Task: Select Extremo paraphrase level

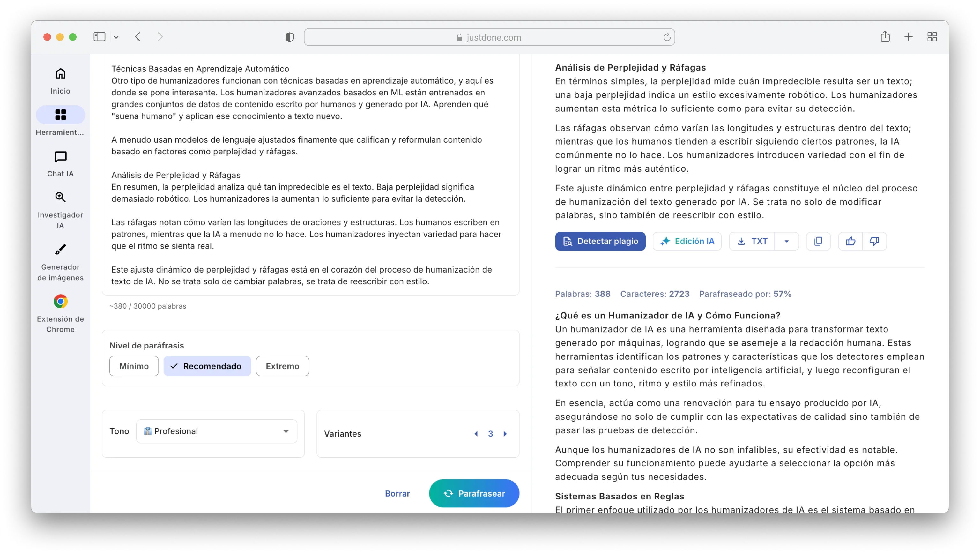Action: (x=282, y=366)
